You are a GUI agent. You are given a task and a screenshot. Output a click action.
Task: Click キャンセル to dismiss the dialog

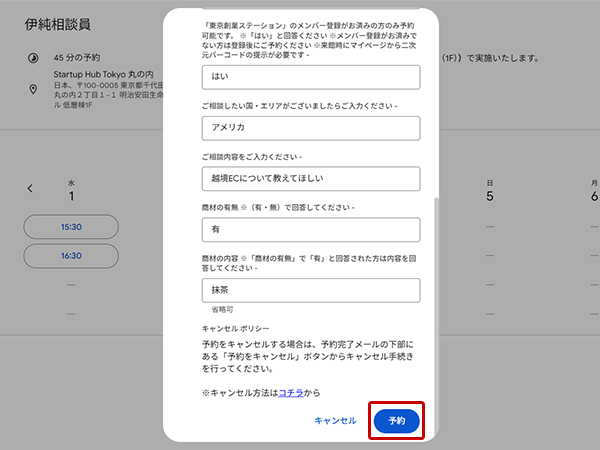335,421
